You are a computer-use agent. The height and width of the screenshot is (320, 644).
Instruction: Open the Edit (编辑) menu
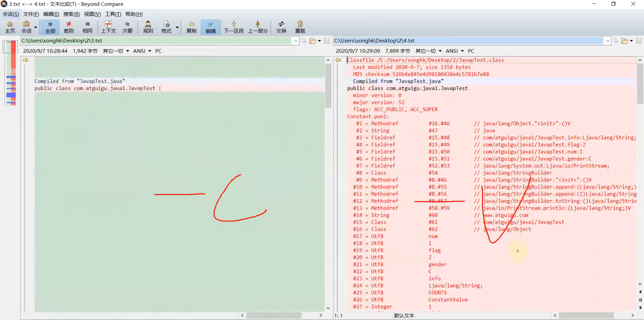(x=51, y=14)
